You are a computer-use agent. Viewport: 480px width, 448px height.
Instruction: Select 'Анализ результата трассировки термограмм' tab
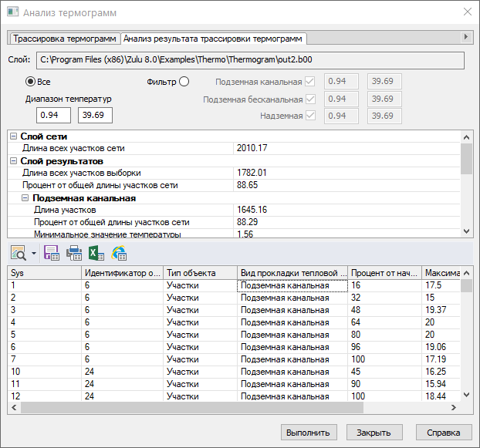tap(213, 38)
